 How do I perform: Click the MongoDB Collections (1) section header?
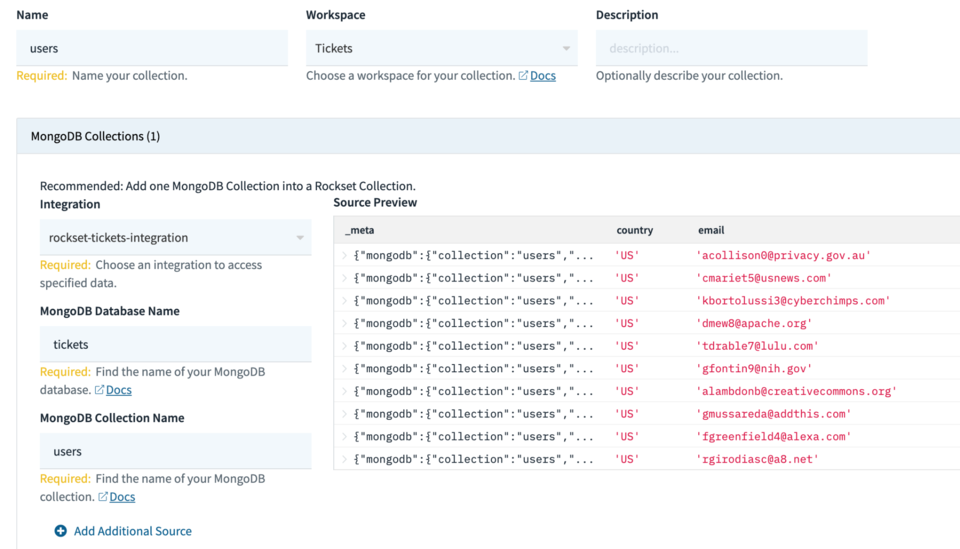[488, 136]
